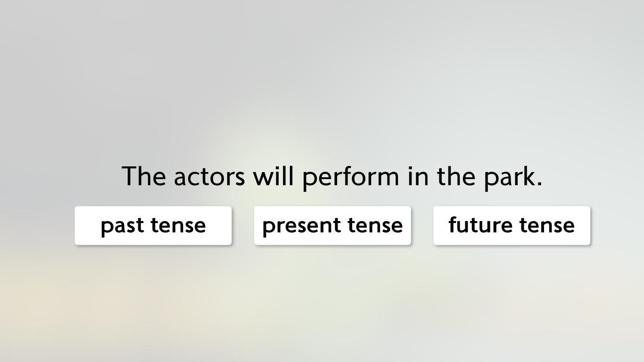Select the "future tense" answer button
The width and height of the screenshot is (644, 362).
click(512, 225)
